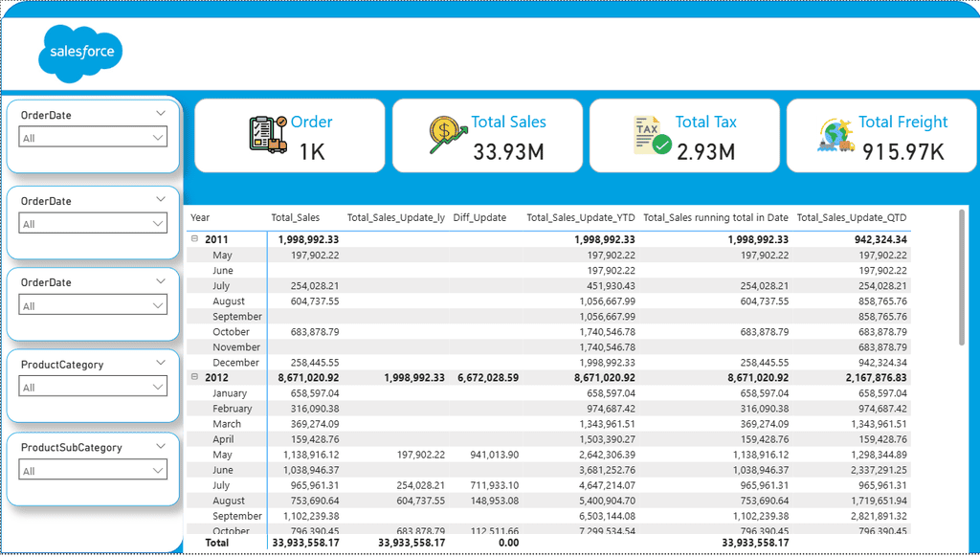
Task: Click the Total row label at table bottom
Action: point(217,543)
